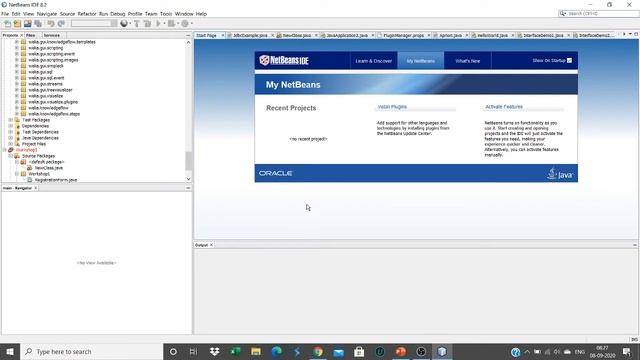Image resolution: width=640 pixels, height=360 pixels.
Task: Click the Projects panel scroll up arrow
Action: click(188, 42)
